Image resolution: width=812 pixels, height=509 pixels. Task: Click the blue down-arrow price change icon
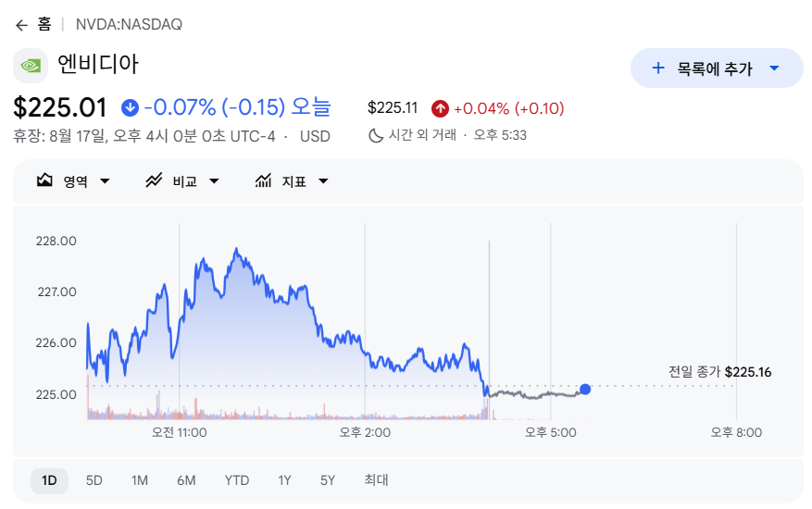click(x=130, y=107)
